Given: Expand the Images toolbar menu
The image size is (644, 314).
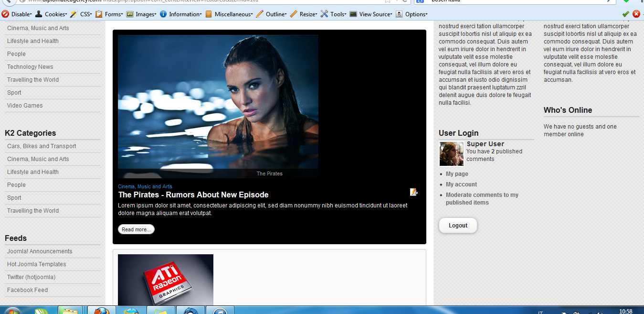Looking at the screenshot, I should [141, 14].
